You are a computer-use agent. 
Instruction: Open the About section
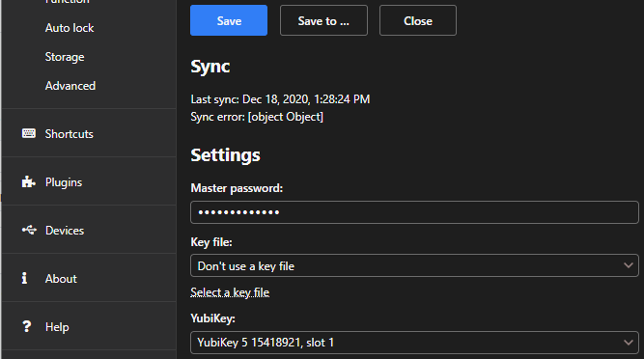coord(89,279)
